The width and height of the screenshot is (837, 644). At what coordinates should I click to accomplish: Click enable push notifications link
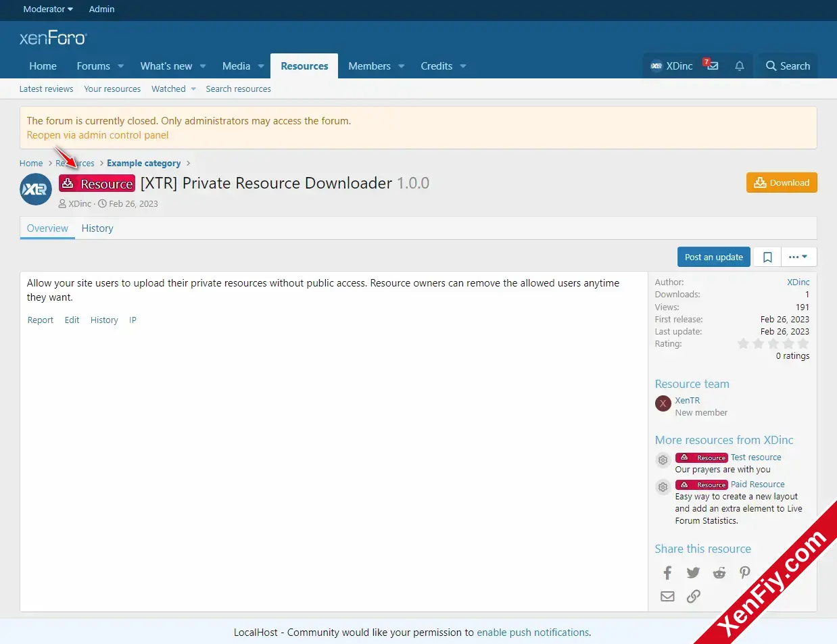533,633
